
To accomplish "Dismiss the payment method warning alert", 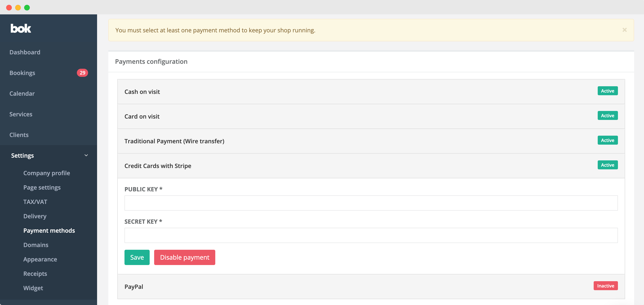I will [x=624, y=30].
